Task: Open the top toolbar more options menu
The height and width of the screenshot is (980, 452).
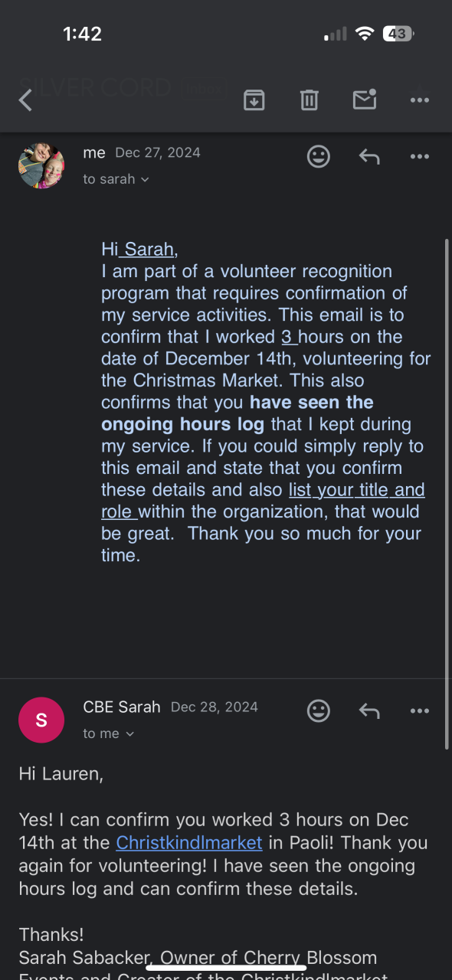Action: 420,100
